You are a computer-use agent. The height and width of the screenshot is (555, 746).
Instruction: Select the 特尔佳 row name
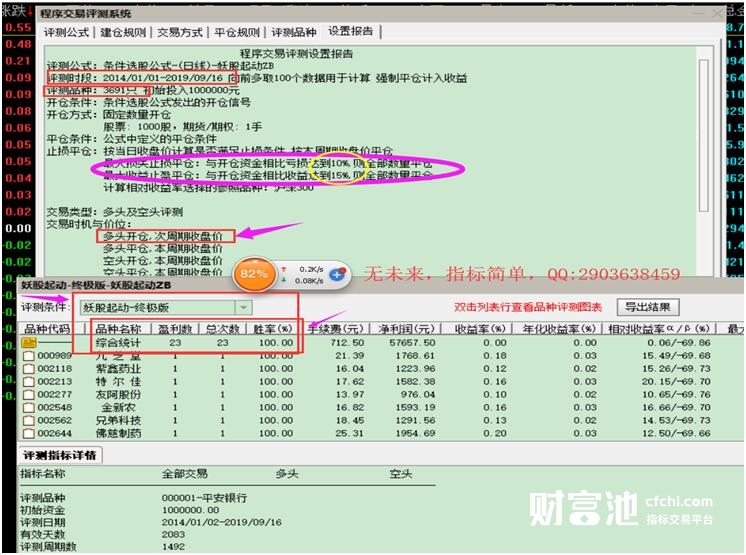[118, 381]
